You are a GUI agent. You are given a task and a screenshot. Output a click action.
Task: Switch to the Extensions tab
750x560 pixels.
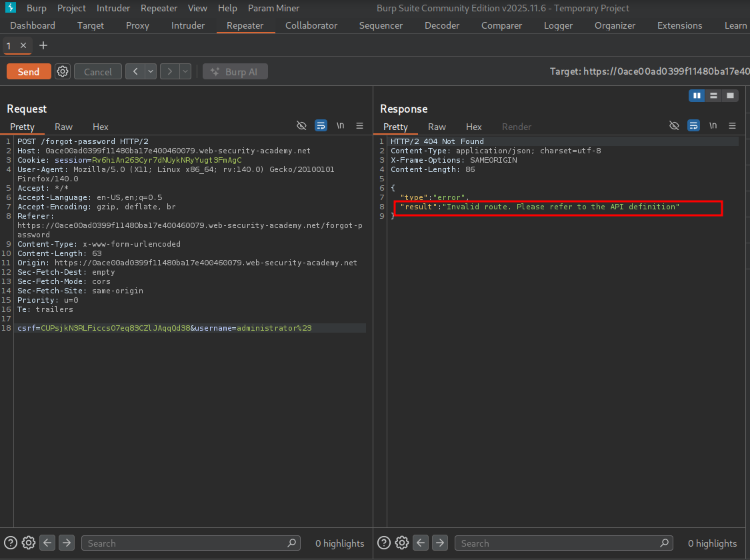680,25
